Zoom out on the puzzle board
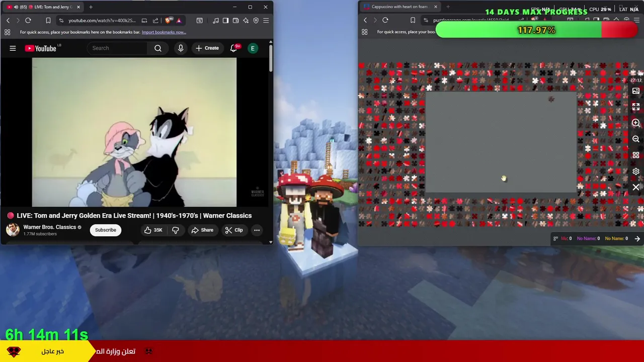This screenshot has height=362, width=644. point(636,139)
